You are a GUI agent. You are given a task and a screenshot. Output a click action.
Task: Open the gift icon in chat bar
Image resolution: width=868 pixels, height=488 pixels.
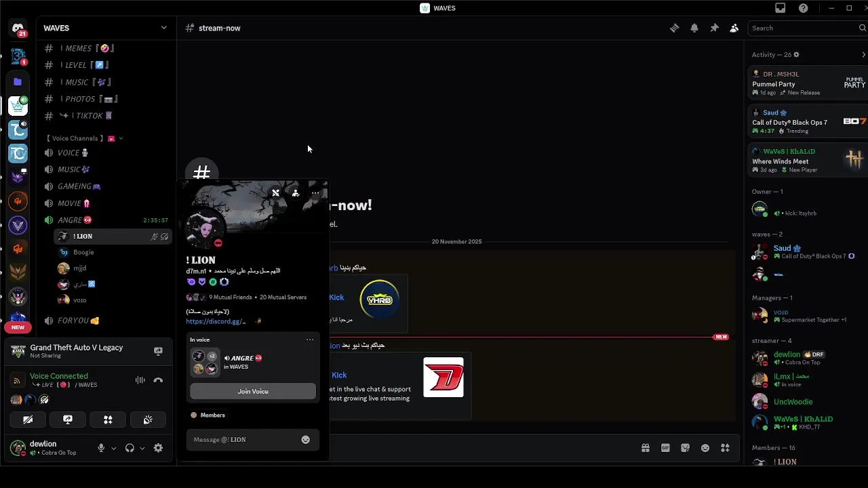point(646,448)
